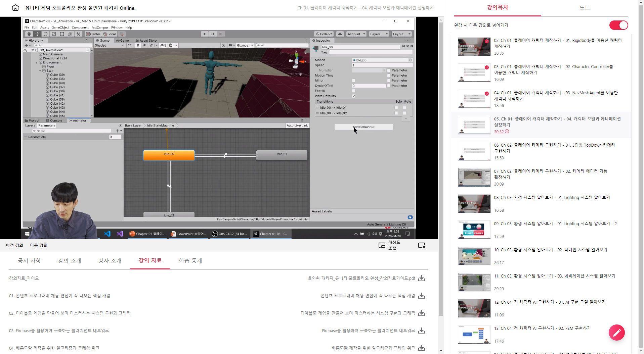The height and width of the screenshot is (354, 644).
Task: Switch to the 노트 tab
Action: click(x=585, y=8)
